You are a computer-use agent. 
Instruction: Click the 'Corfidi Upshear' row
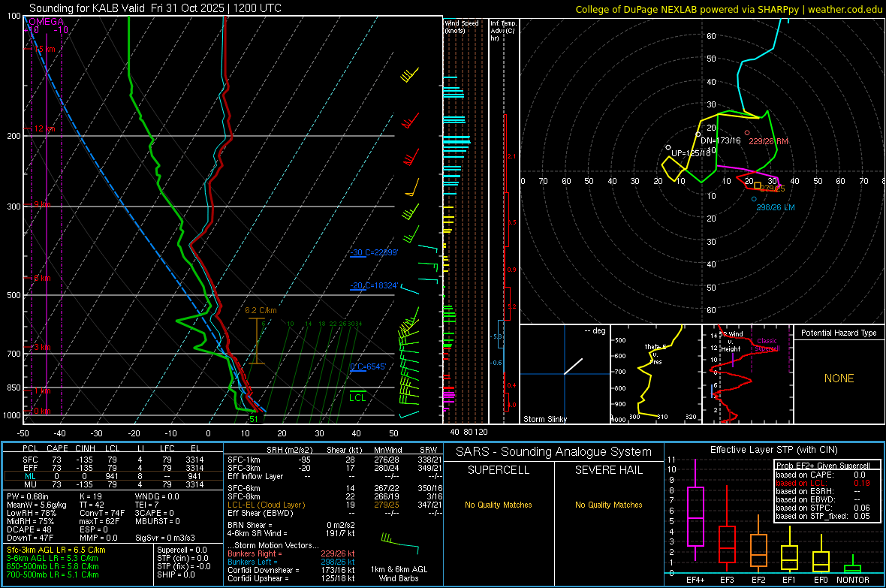(x=291, y=578)
